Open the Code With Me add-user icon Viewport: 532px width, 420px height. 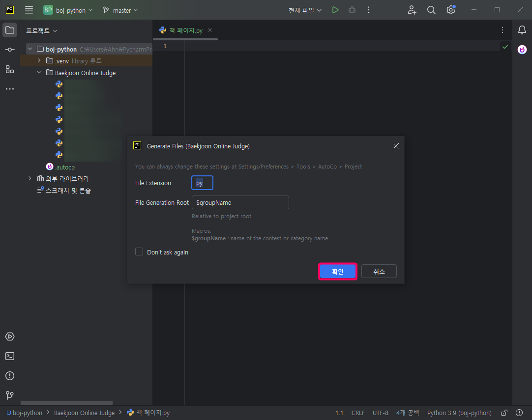(x=412, y=10)
